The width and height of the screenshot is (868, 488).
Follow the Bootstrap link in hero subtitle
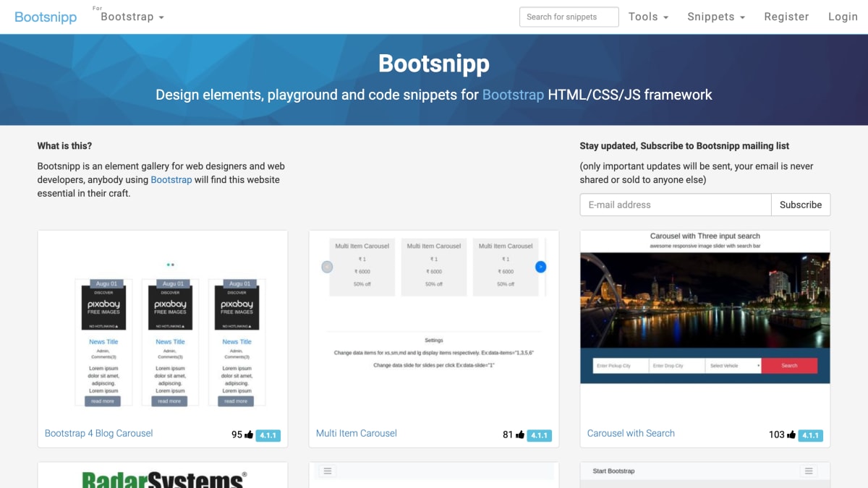pos(513,95)
